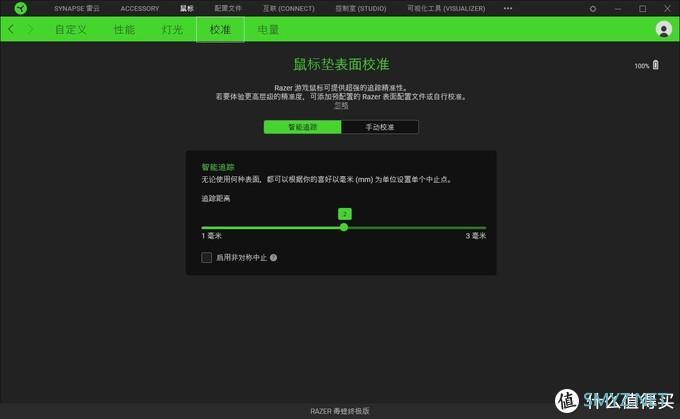Image resolution: width=680 pixels, height=419 pixels.
Task: Go back with the left arrow
Action: tap(11, 29)
